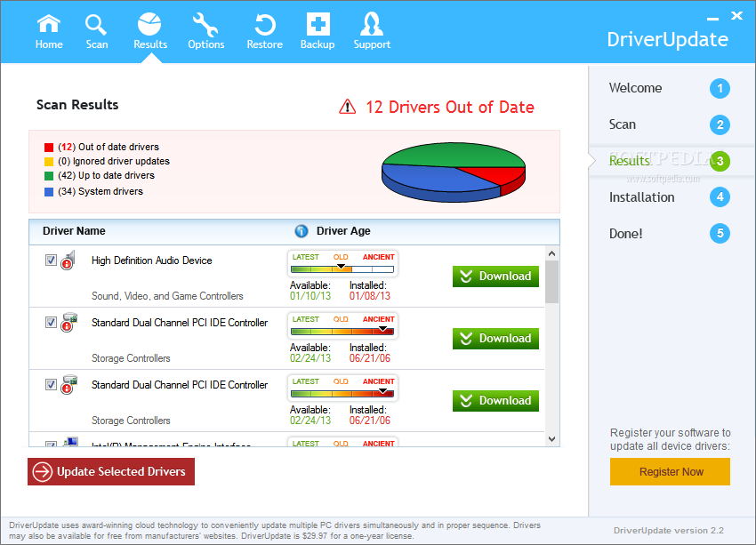Click first Standard Dual Channel age meter
The width and height of the screenshot is (756, 545).
pyautogui.click(x=342, y=325)
